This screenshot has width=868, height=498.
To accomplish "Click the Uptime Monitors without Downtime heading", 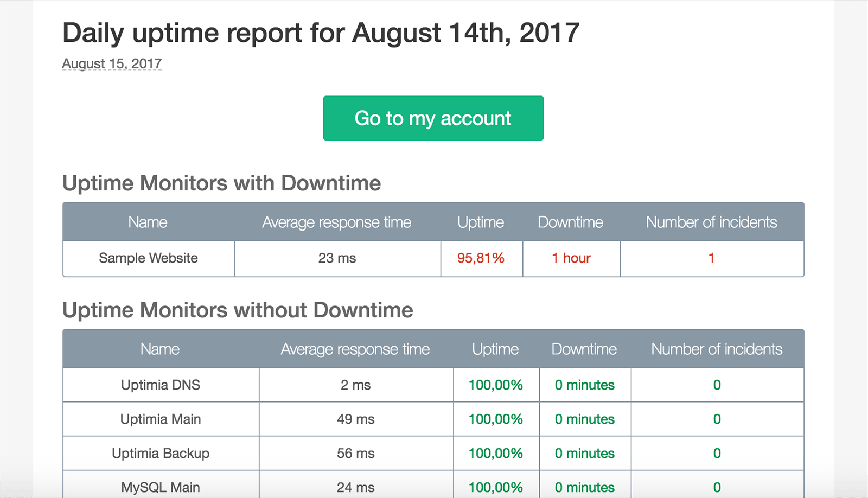I will pyautogui.click(x=238, y=310).
